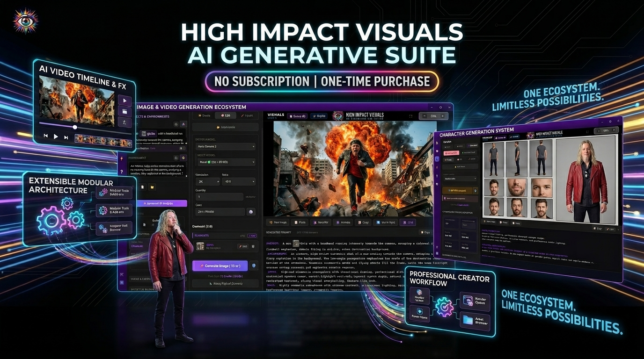The width and height of the screenshot is (644, 359).
Task: Click the large red-jacket character result image
Action: click(586, 180)
